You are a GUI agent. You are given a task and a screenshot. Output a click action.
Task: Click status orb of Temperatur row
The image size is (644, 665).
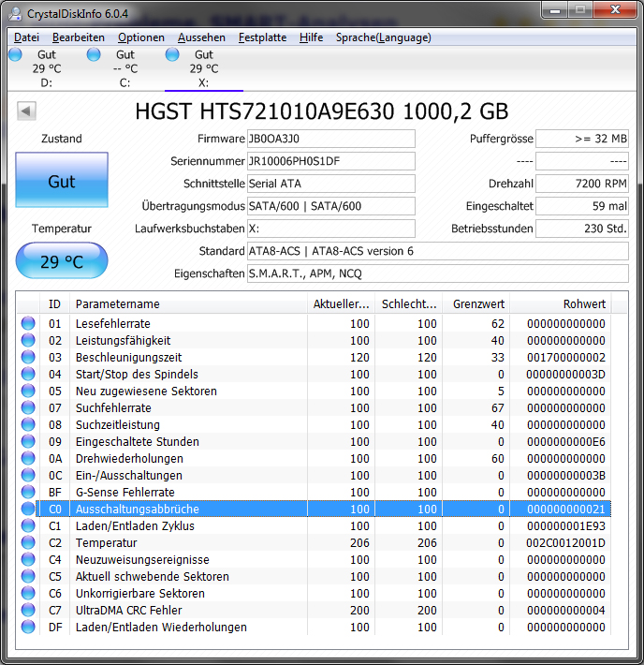click(28, 542)
